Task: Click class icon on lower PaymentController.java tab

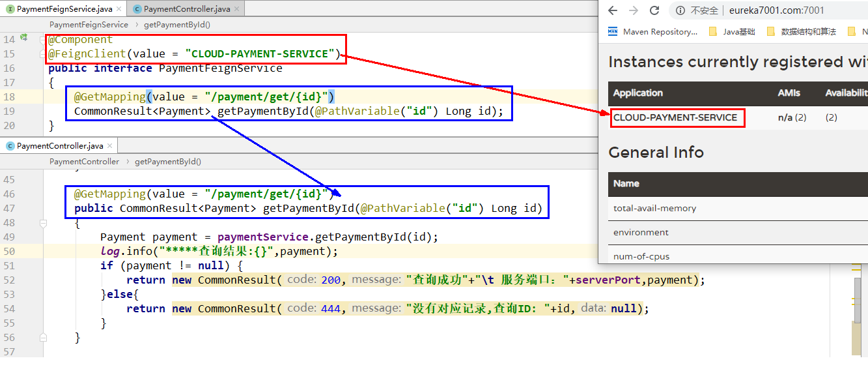Action: pyautogui.click(x=10, y=146)
